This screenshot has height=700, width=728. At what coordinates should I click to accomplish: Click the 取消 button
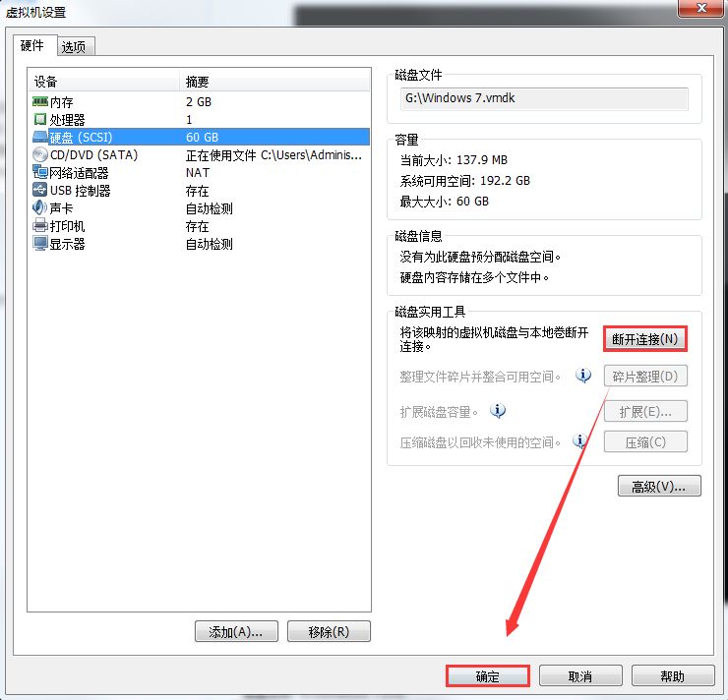point(580,675)
